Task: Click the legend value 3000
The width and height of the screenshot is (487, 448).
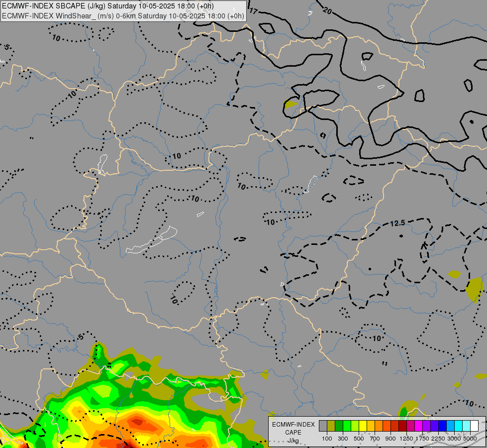Action: [x=454, y=439]
